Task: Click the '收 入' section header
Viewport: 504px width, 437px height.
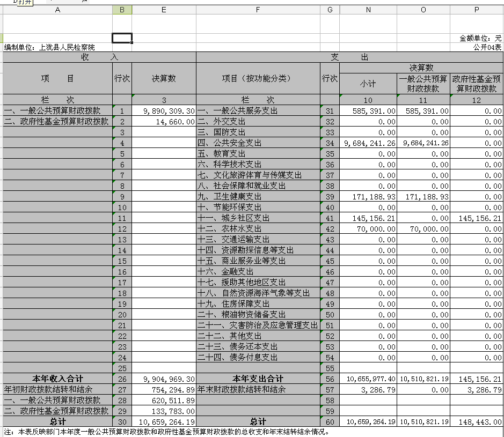Action: (100, 57)
